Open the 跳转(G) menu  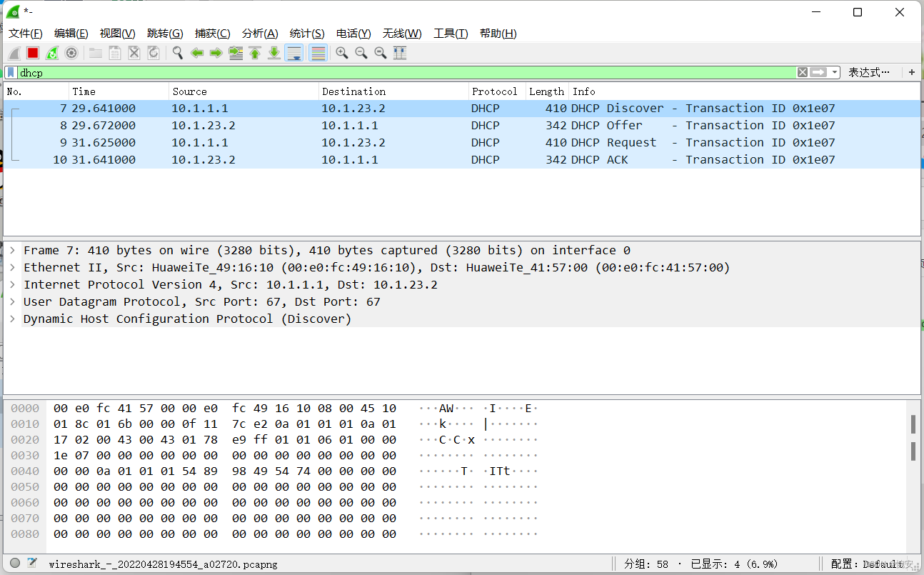tap(166, 34)
